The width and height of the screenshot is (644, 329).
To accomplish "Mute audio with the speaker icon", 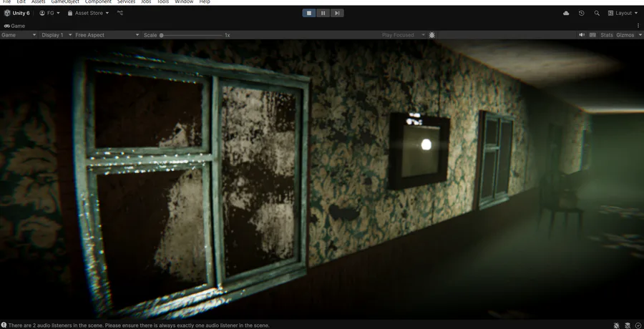I will coord(582,35).
